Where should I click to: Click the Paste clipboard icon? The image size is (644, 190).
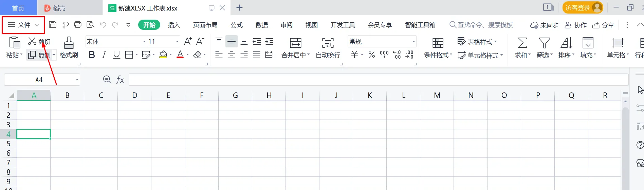click(x=14, y=43)
